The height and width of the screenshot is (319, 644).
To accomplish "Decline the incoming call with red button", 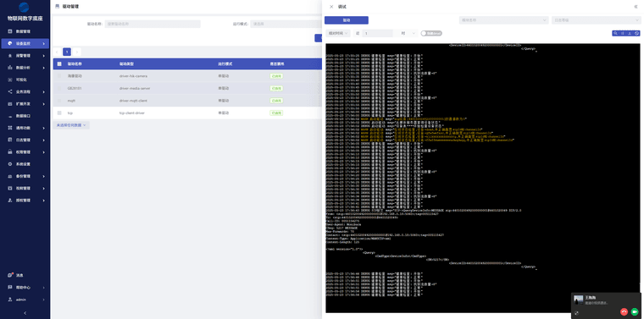I will coord(624,312).
